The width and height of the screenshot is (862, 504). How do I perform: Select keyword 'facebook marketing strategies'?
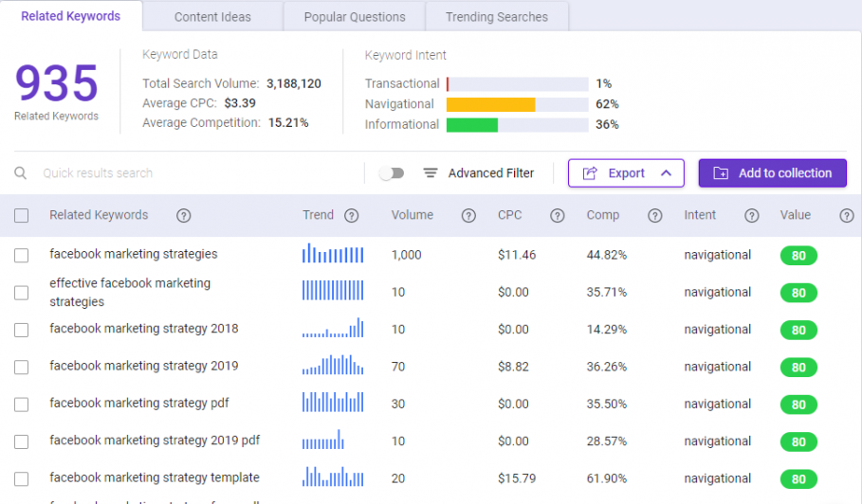[x=134, y=254]
